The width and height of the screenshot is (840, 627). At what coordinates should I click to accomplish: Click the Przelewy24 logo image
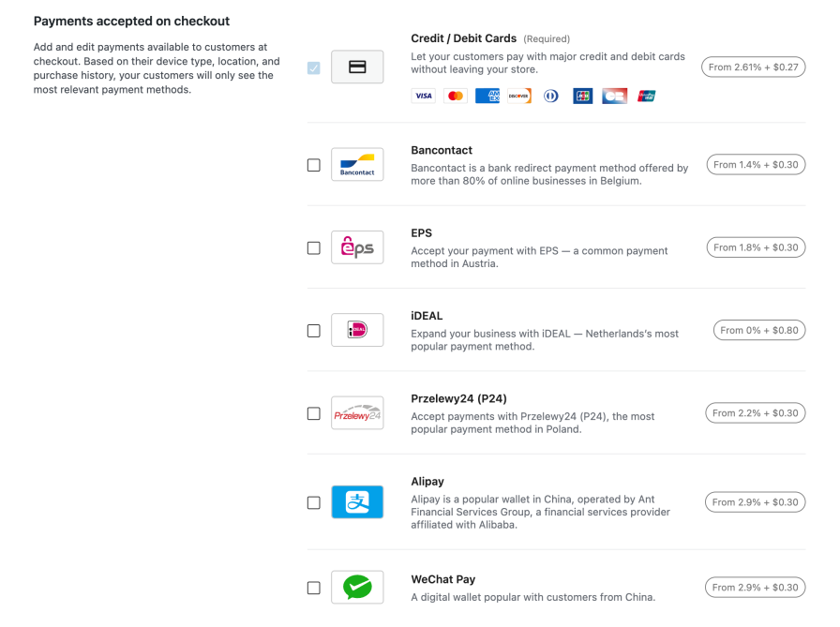357,412
